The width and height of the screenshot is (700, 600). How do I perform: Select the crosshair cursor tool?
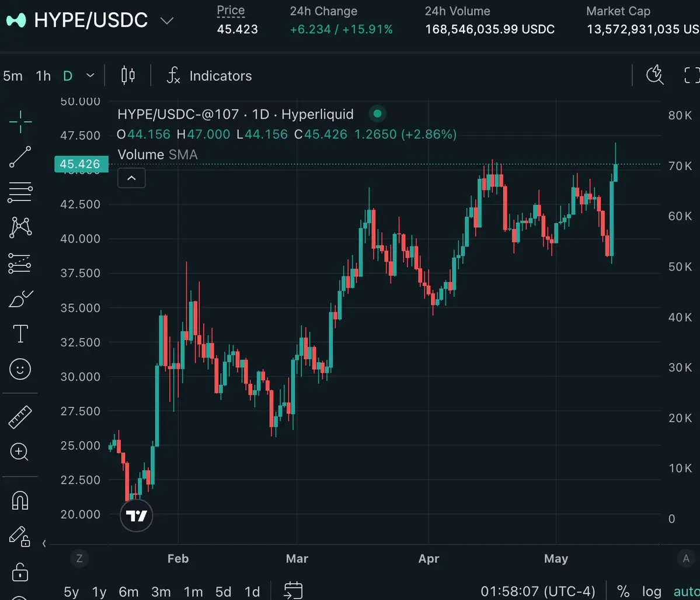pos(20,122)
